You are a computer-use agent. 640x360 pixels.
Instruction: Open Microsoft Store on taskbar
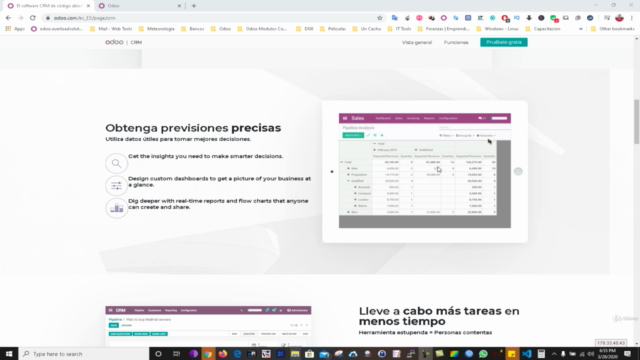(309, 354)
